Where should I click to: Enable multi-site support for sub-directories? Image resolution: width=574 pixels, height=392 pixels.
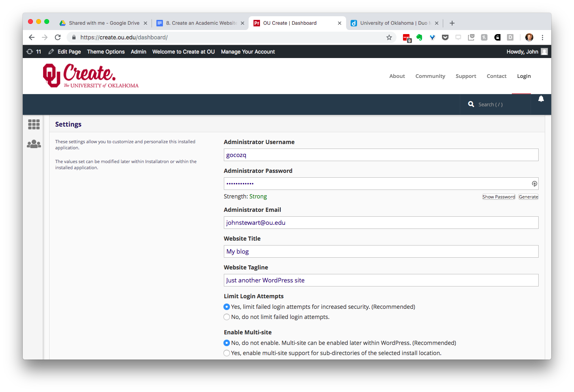click(227, 353)
